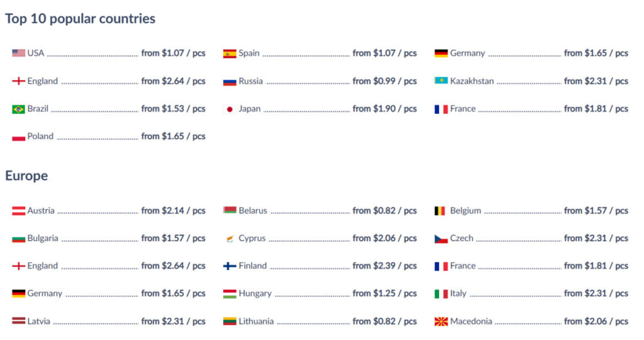
Task: Click the Finland flag icon
Action: click(230, 266)
